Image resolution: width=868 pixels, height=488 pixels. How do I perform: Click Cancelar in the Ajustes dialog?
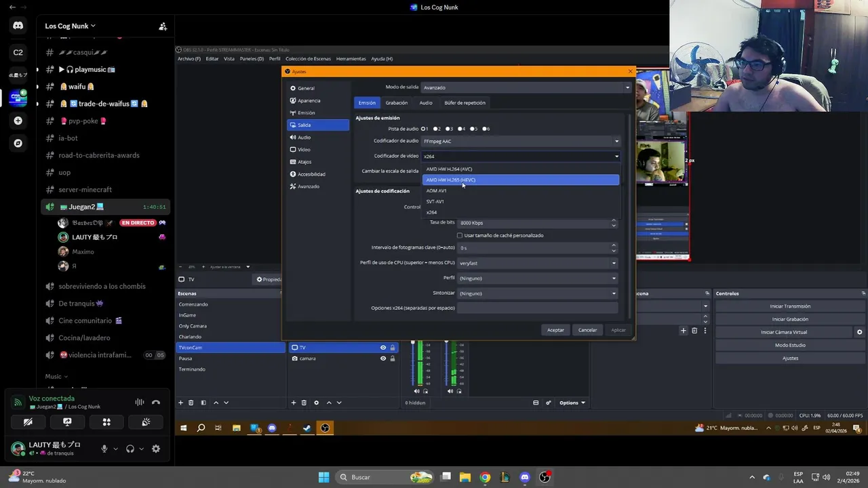(x=587, y=330)
